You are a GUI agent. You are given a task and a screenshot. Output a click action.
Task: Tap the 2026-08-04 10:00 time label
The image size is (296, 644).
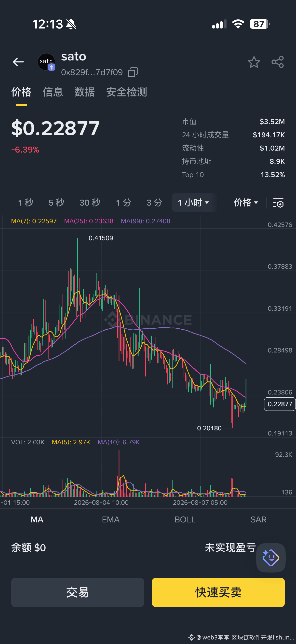[101, 503]
